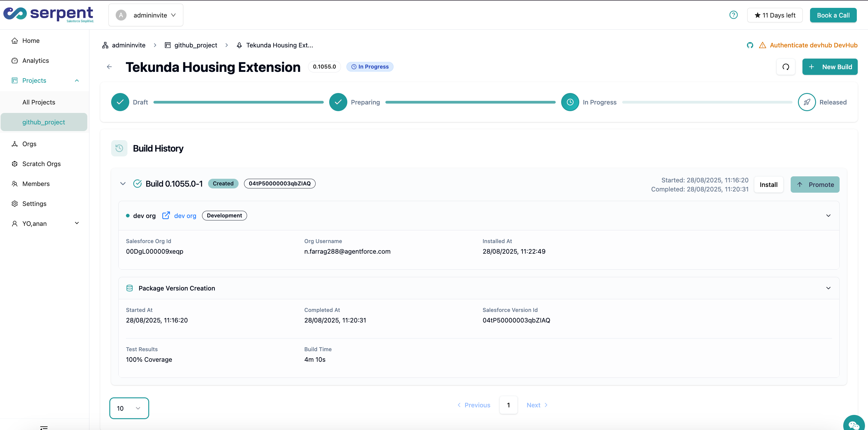Click the Salesforce Org Id 00DgL000009xeqp
868x430 pixels.
point(154,252)
